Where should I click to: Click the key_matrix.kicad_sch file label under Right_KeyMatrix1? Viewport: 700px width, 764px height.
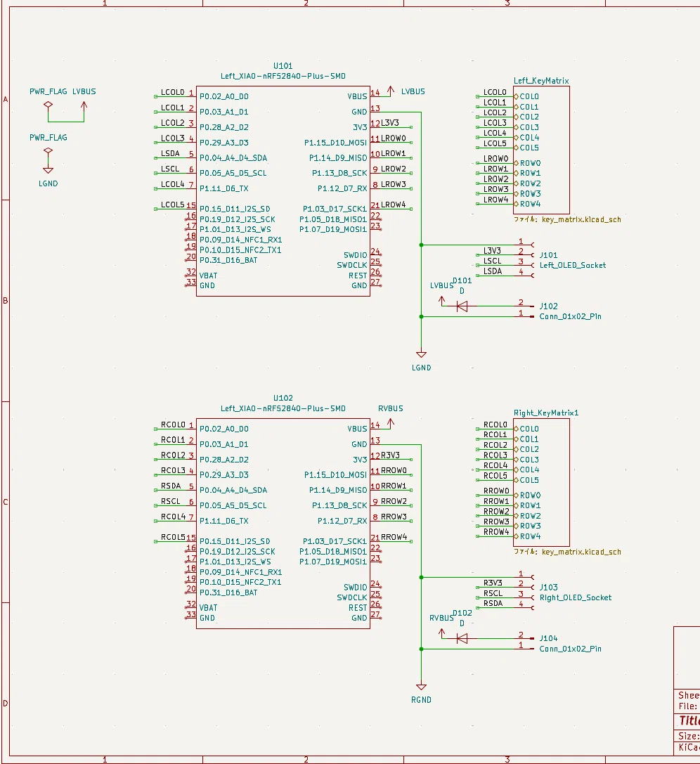tap(567, 552)
